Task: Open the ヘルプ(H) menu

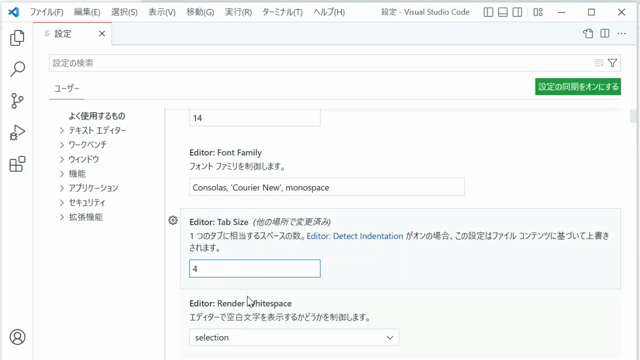Action: (329, 12)
